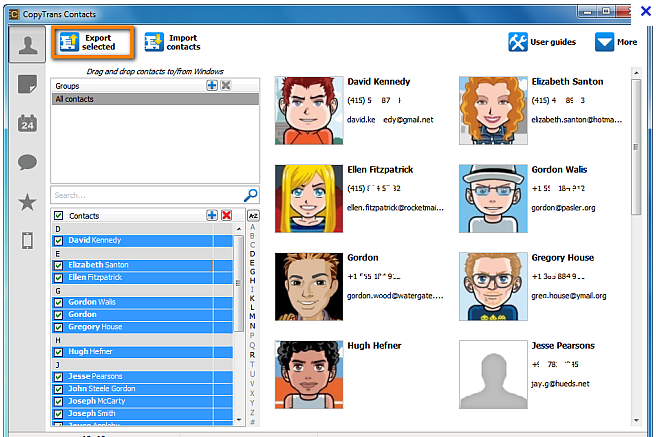Viewport: 656px width, 437px height.
Task: Click contact cards scrollbar up arrow
Action: point(636,73)
